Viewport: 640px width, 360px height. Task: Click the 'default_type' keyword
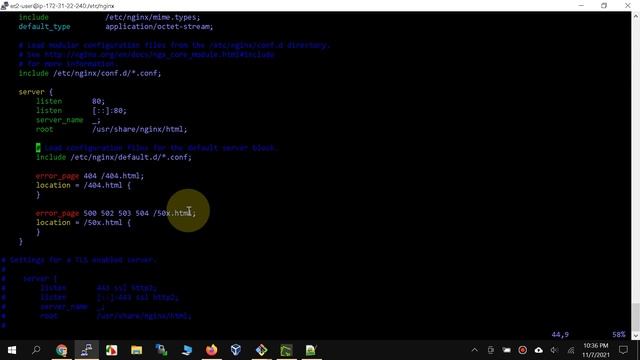44,27
